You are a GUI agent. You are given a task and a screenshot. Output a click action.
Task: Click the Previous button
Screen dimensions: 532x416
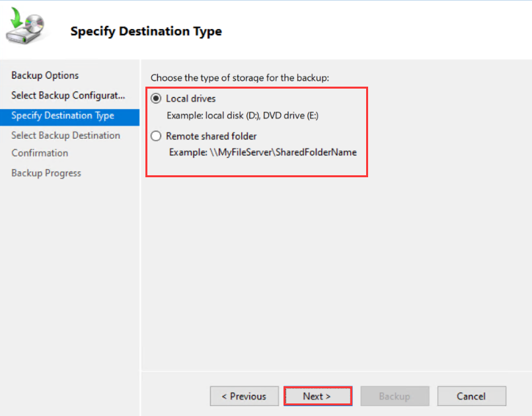(x=244, y=396)
